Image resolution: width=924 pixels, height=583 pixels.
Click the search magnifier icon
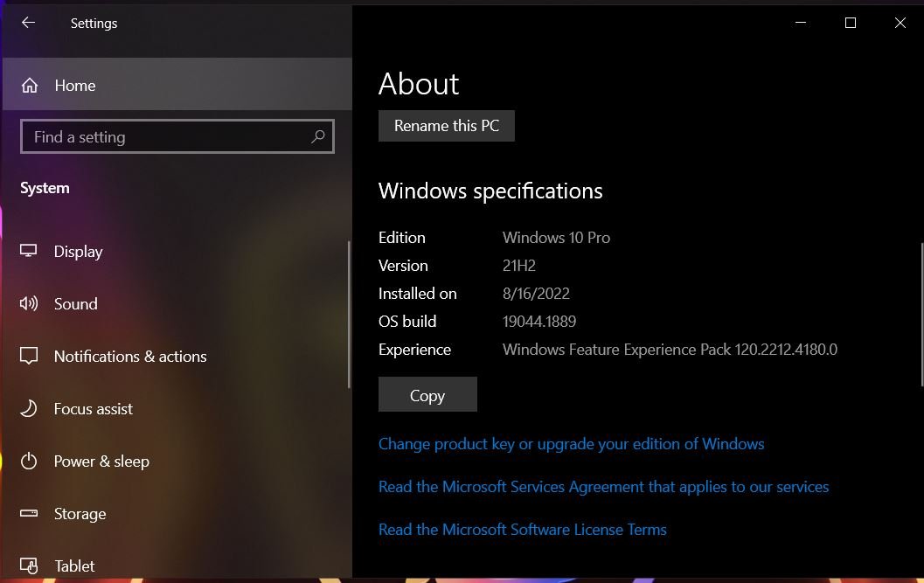pos(317,136)
